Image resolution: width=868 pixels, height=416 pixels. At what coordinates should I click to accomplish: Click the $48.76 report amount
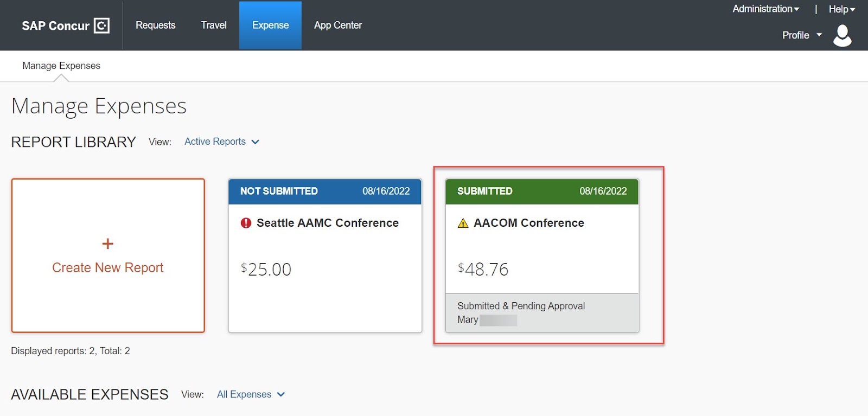click(x=483, y=269)
